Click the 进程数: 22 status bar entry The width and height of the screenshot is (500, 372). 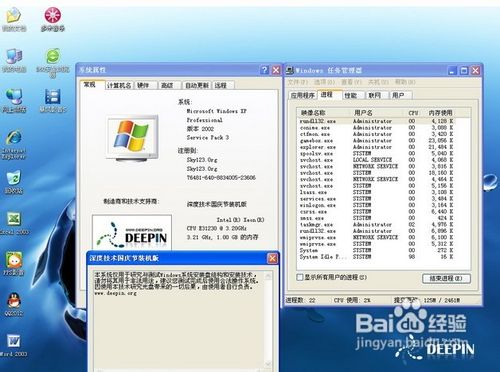[301, 300]
